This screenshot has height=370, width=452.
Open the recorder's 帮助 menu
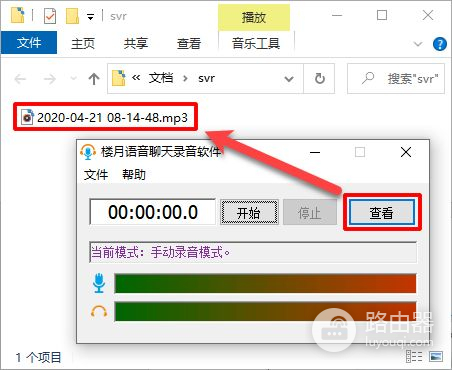134,175
